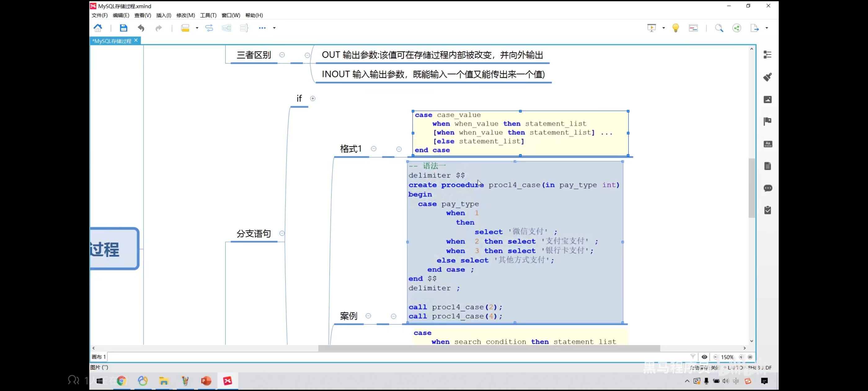868x391 pixels.
Task: Open the 插入(I) menu
Action: pyautogui.click(x=163, y=15)
